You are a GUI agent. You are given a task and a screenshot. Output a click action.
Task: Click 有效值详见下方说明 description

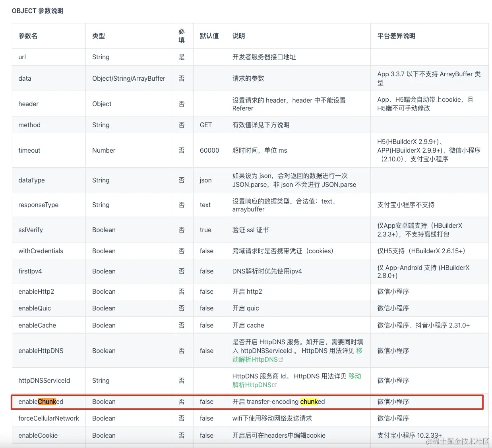[261, 125]
